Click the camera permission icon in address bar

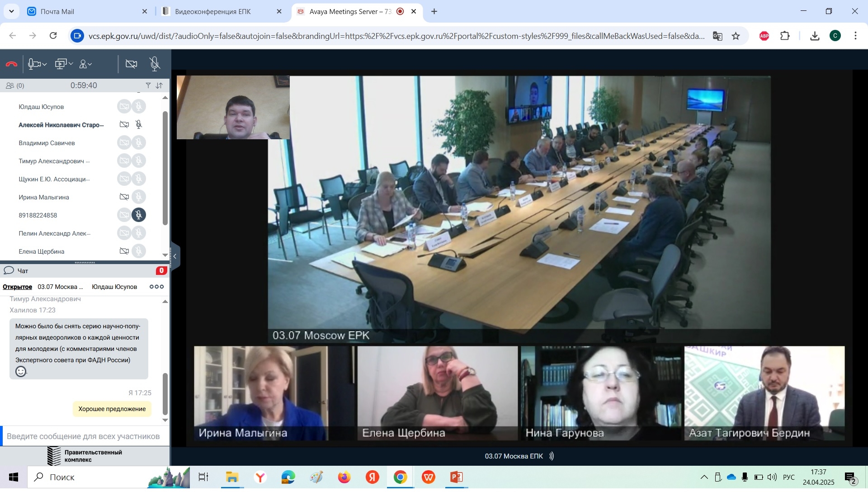pyautogui.click(x=78, y=36)
